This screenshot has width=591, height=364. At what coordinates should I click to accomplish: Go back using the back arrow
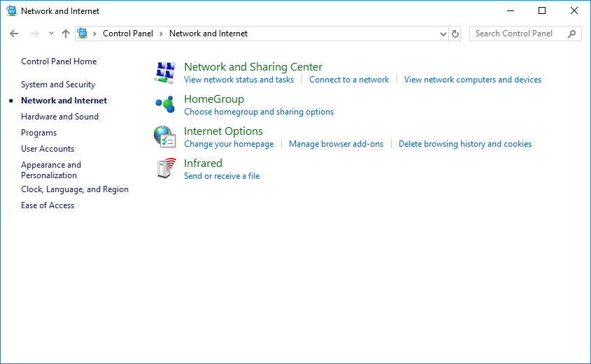[14, 34]
